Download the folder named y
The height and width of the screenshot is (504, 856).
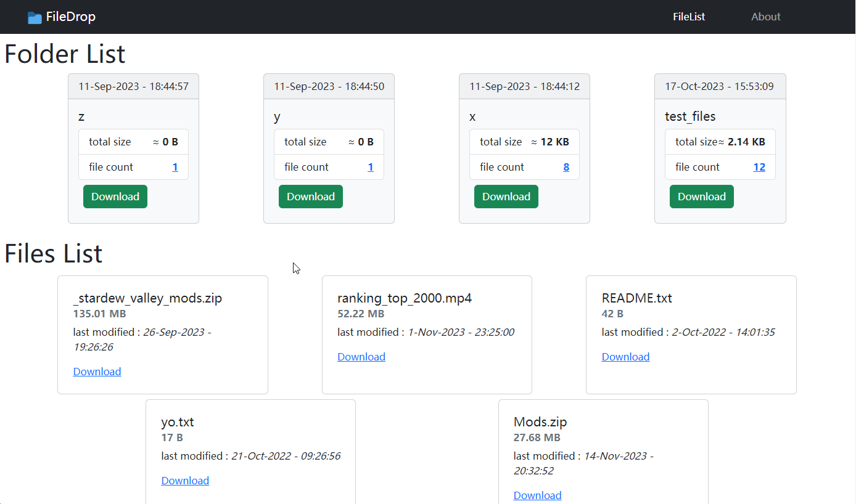(x=310, y=196)
